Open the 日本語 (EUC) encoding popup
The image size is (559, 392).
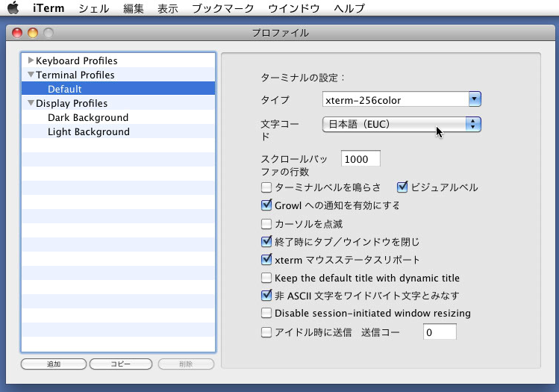click(x=402, y=125)
